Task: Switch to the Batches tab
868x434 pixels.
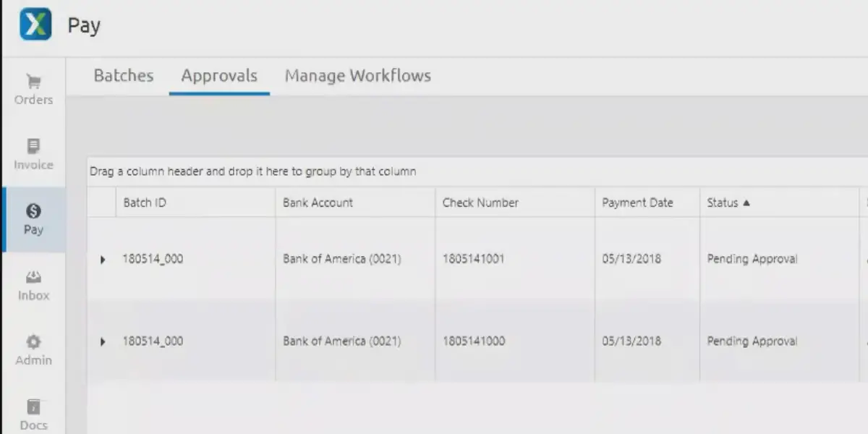Action: [x=124, y=75]
